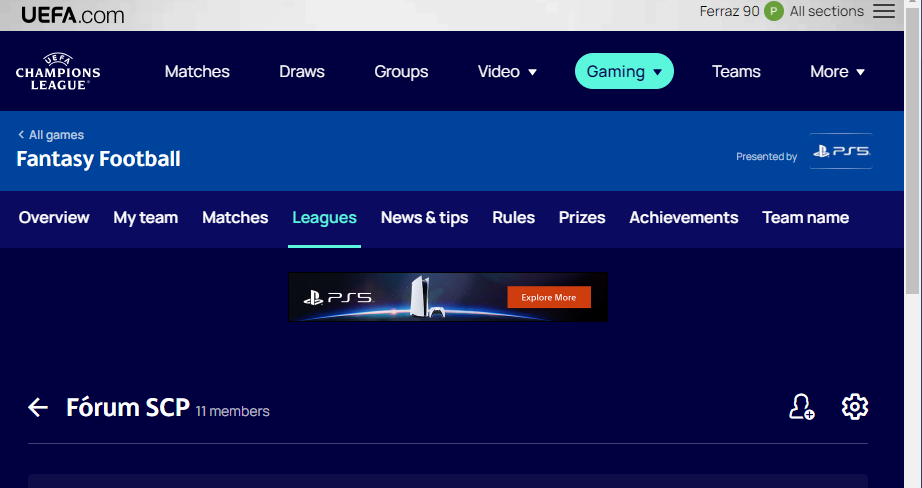
Task: Open the league settings gear icon
Action: tap(854, 407)
